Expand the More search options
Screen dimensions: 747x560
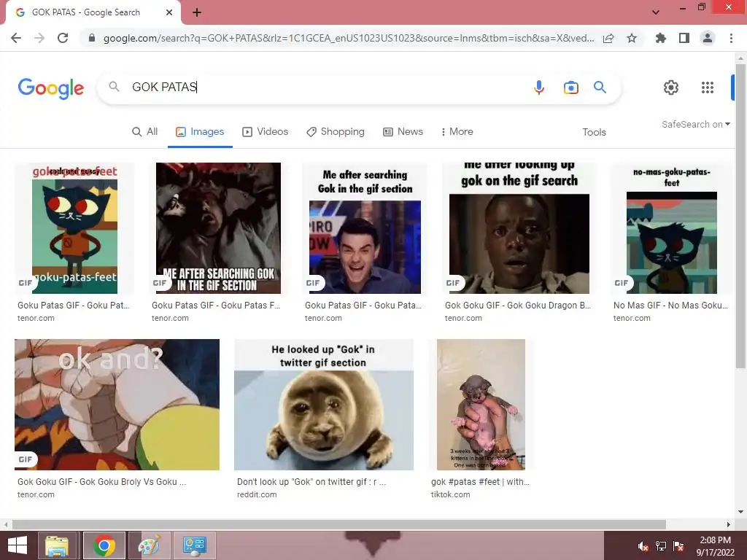pos(457,132)
